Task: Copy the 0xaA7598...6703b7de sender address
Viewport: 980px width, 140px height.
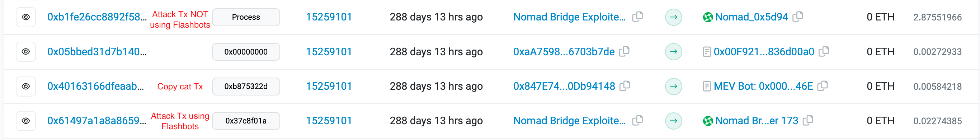Action: [x=624, y=51]
